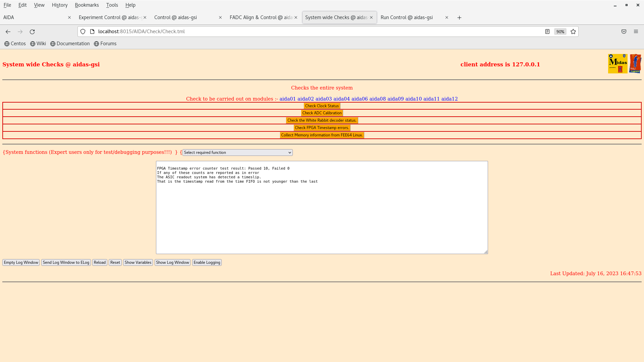Click the 90% zoom level indicator

click(560, 32)
